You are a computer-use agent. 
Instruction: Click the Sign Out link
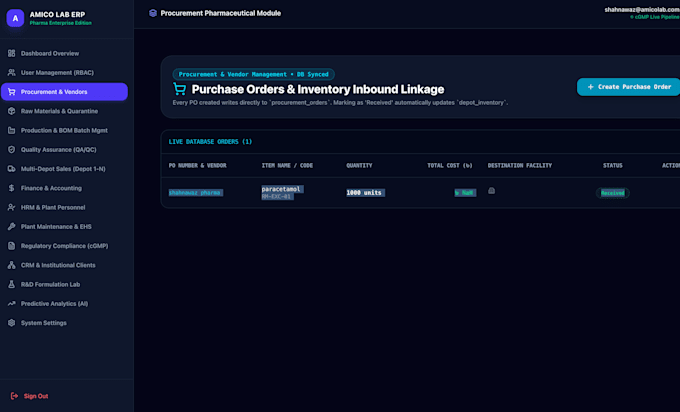[36, 396]
